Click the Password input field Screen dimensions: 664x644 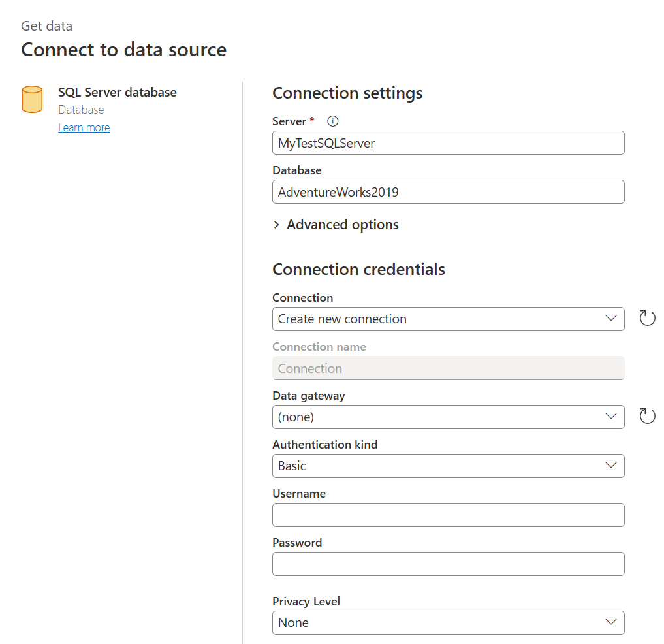point(449,564)
